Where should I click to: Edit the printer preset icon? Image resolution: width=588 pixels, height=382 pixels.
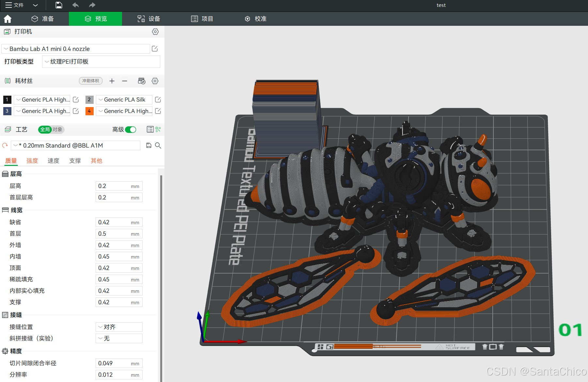(x=155, y=49)
